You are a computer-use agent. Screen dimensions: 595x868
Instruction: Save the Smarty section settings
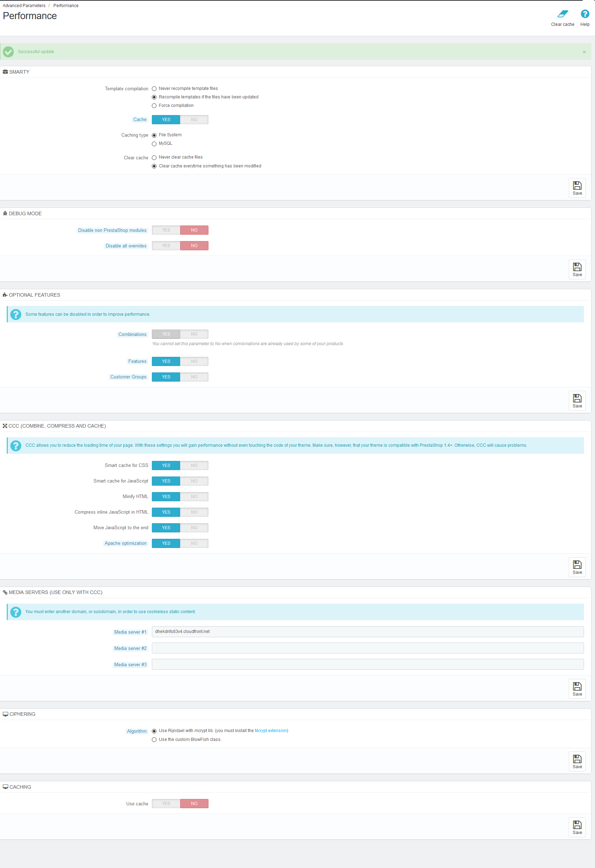(x=577, y=188)
